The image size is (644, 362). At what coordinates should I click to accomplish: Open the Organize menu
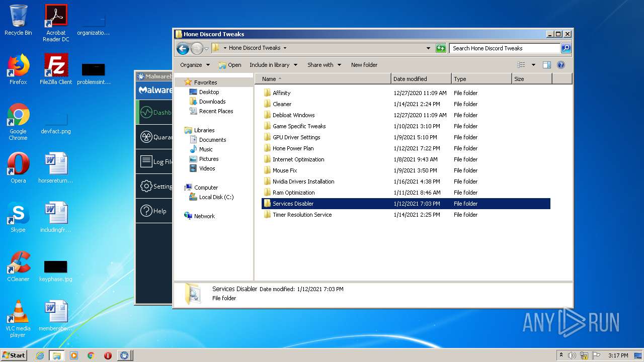coord(195,65)
